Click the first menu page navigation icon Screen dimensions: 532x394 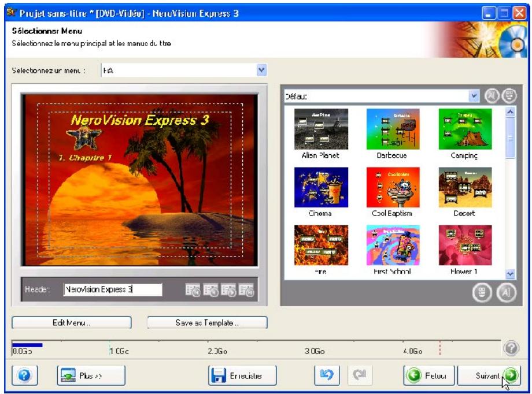pos(193,290)
